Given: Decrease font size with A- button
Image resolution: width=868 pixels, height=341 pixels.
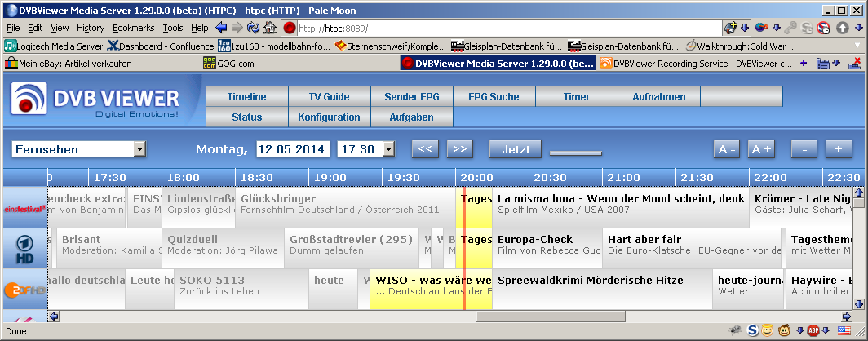Looking at the screenshot, I should (727, 149).
